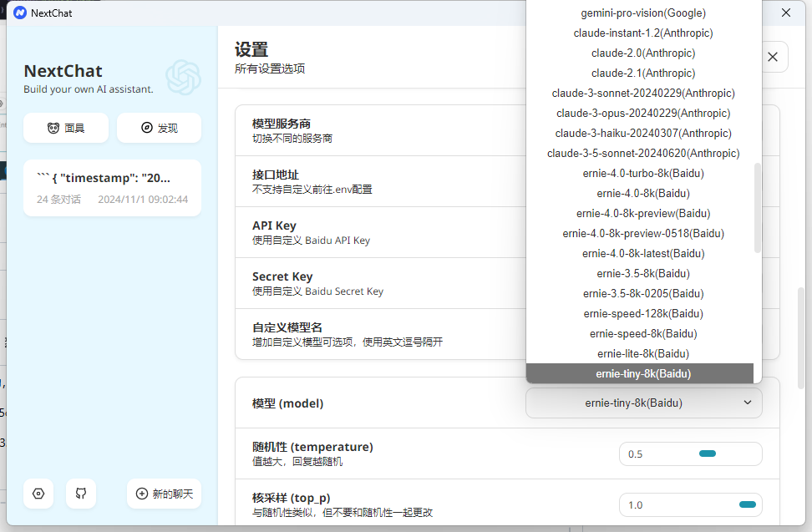Image resolution: width=812 pixels, height=532 pixels.
Task: Choose ernie-speed-128k(Baidu) in dropdown
Action: point(643,313)
